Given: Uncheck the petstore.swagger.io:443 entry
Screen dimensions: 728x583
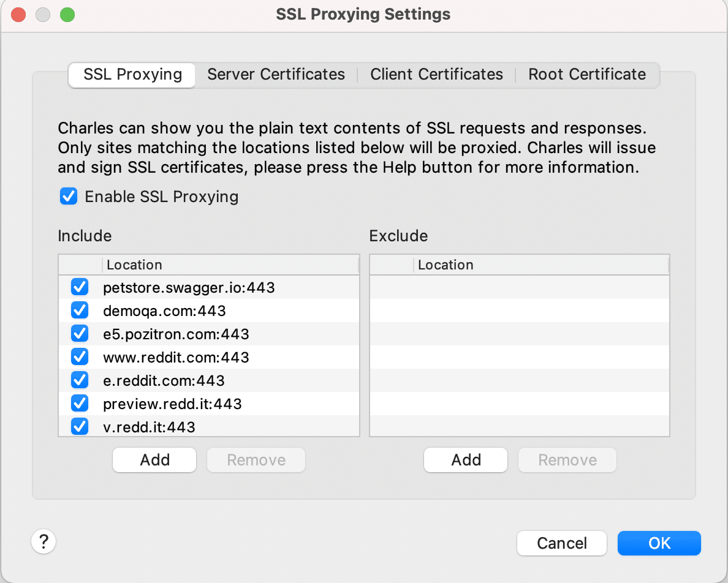Looking at the screenshot, I should [79, 287].
